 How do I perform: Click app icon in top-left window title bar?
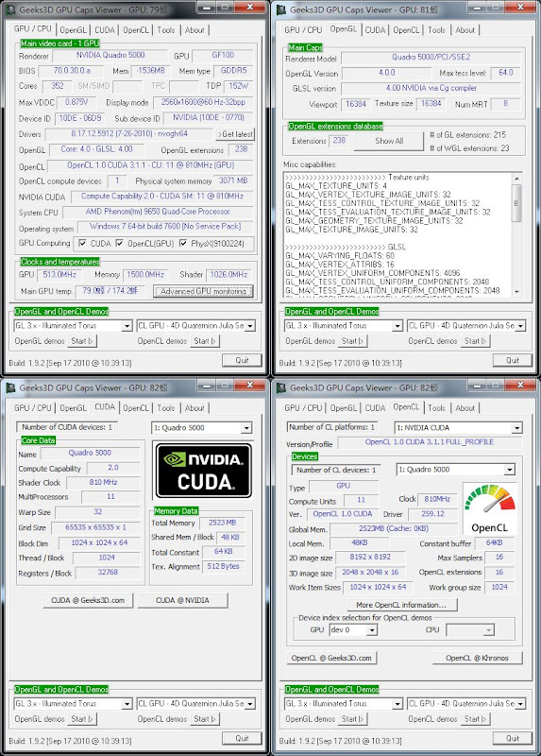(x=11, y=9)
